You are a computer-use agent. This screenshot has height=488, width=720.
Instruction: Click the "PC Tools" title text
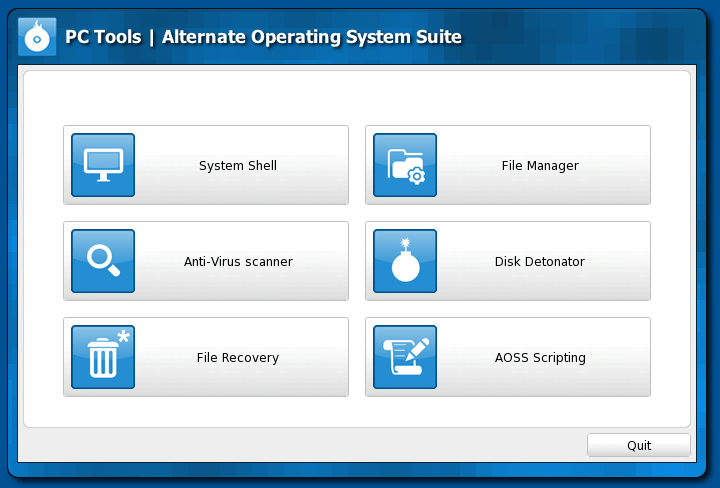(103, 37)
